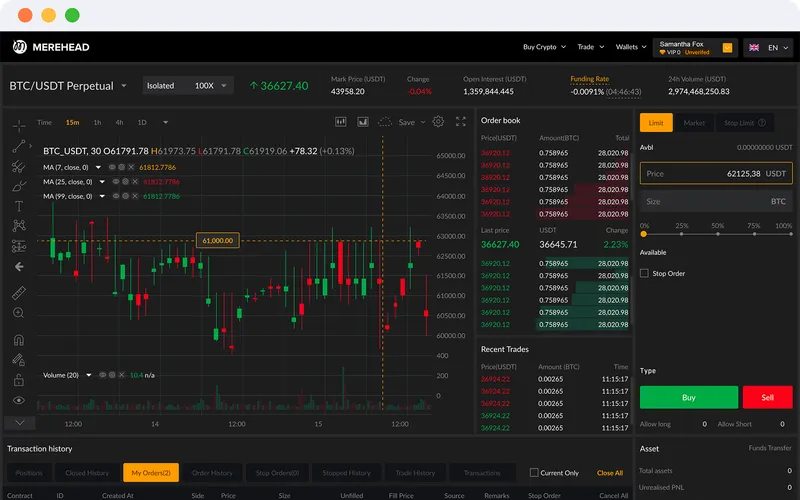The height and width of the screenshot is (500, 800).
Task: Select the text annotation tool
Action: [x=19, y=206]
